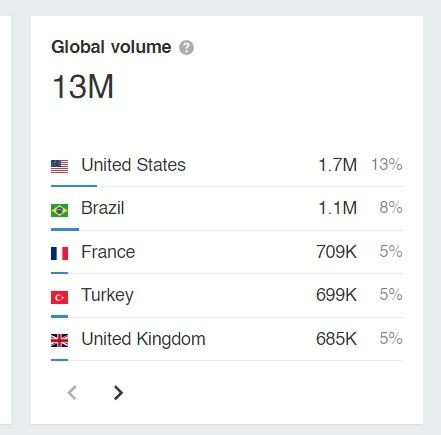Select the United Kingdom country name
The image size is (441, 435).
tap(143, 339)
